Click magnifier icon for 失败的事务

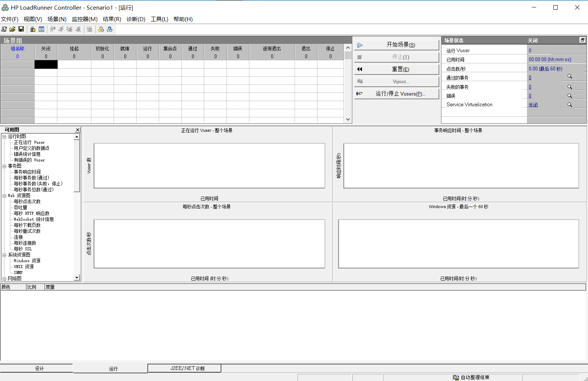(570, 87)
